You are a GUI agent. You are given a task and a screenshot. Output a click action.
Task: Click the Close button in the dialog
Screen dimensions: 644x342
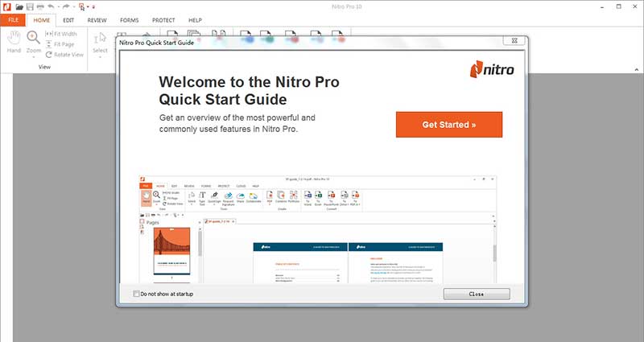477,294
